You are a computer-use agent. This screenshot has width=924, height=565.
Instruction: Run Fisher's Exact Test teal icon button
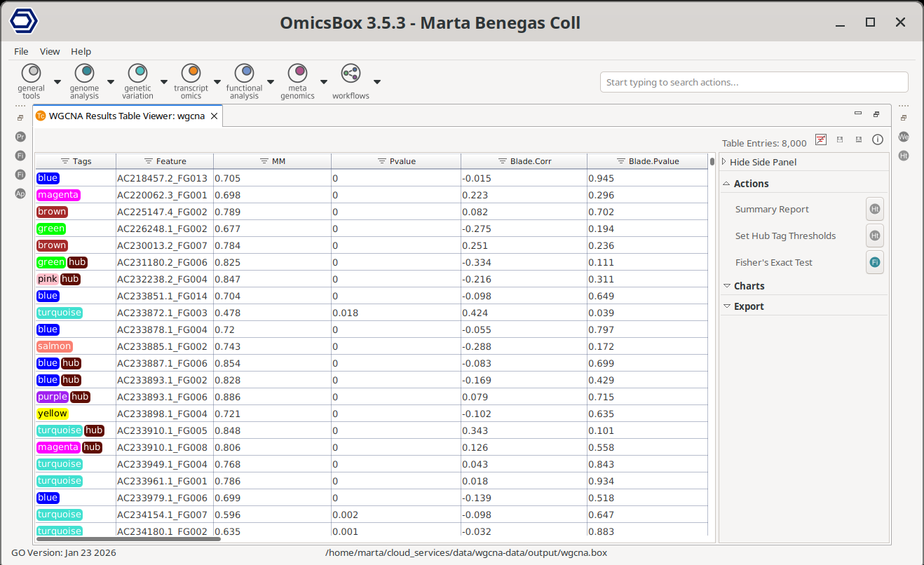pyautogui.click(x=874, y=263)
